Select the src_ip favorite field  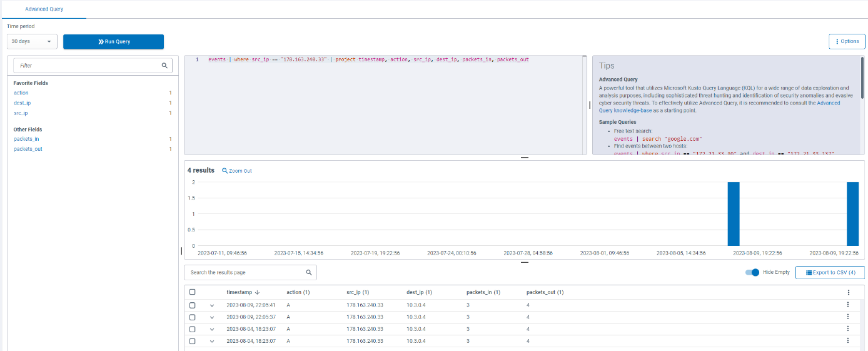click(21, 113)
